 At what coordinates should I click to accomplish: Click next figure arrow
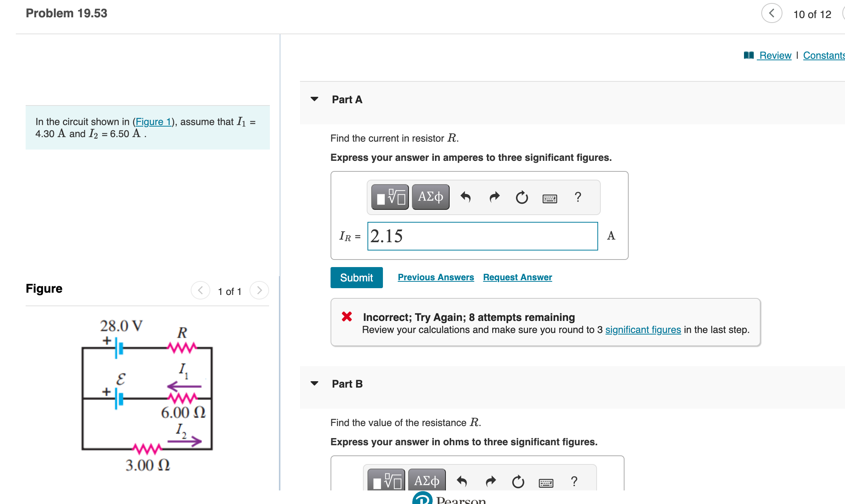point(259,290)
